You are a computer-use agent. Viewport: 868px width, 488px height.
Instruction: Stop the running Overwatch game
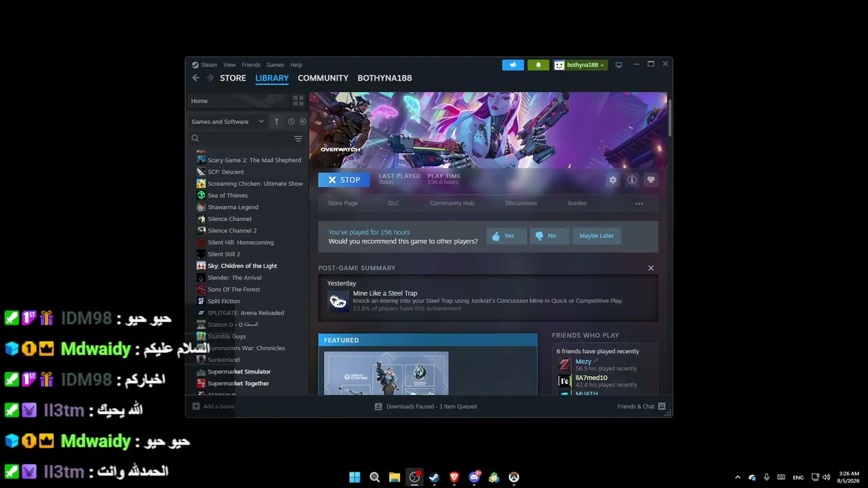tap(344, 180)
